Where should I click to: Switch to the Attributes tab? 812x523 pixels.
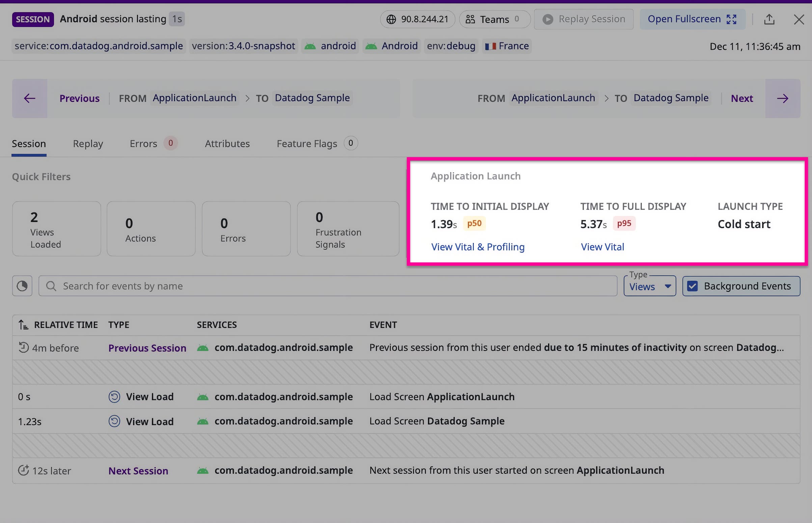227,143
